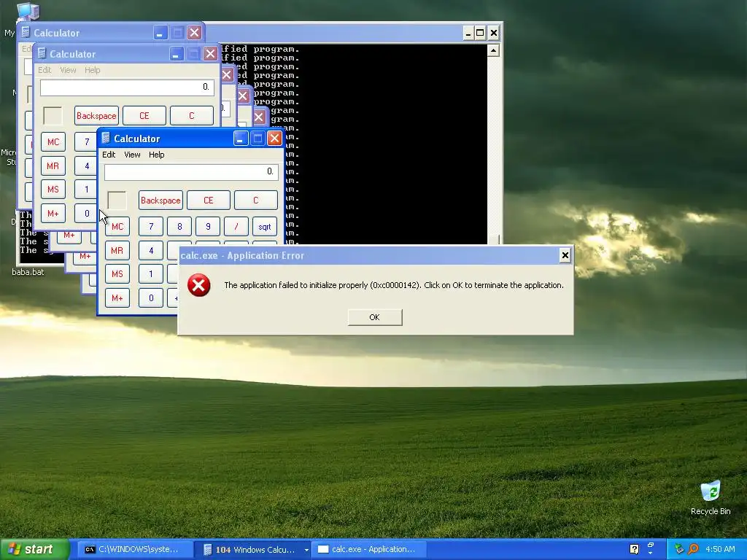Click digit 1 in the front Calculator
The width and height of the screenshot is (747, 560).
(x=151, y=274)
